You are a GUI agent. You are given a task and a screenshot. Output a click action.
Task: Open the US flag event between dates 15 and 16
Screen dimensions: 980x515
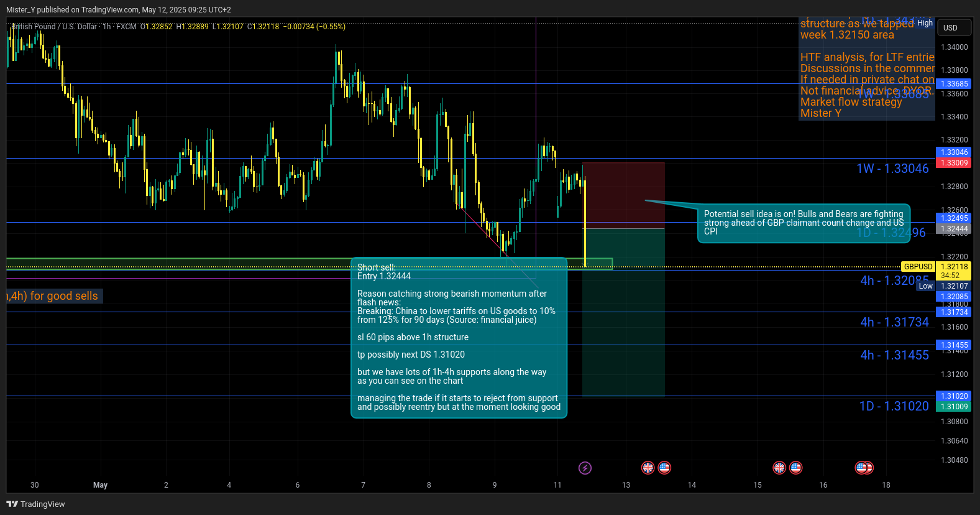click(796, 468)
